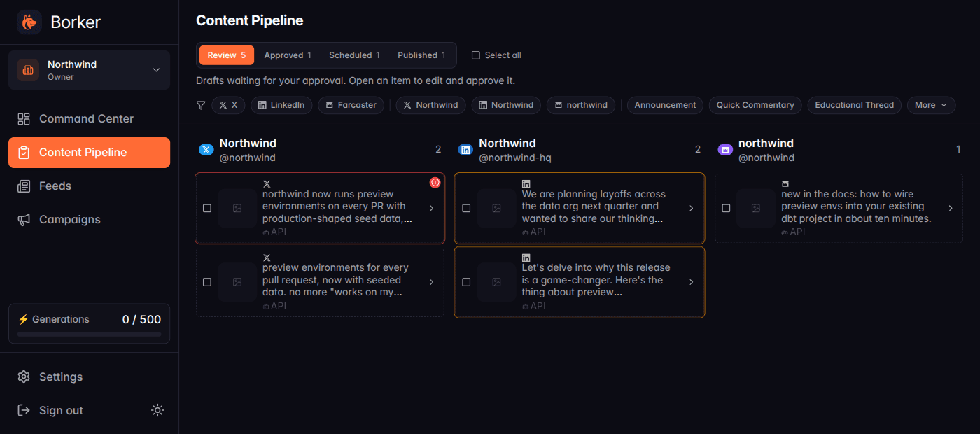Switch to Approved tab
This screenshot has height=434, width=980.
[x=288, y=55]
